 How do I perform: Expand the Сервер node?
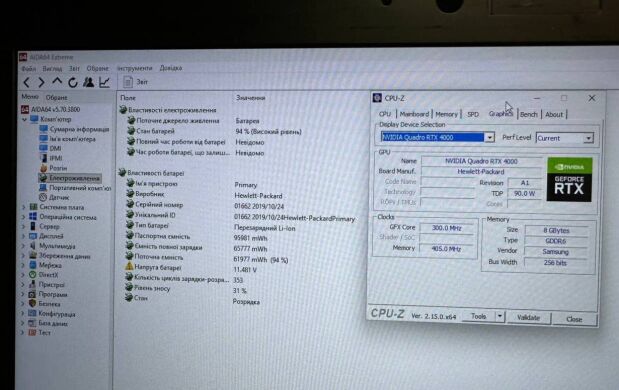(x=24, y=227)
